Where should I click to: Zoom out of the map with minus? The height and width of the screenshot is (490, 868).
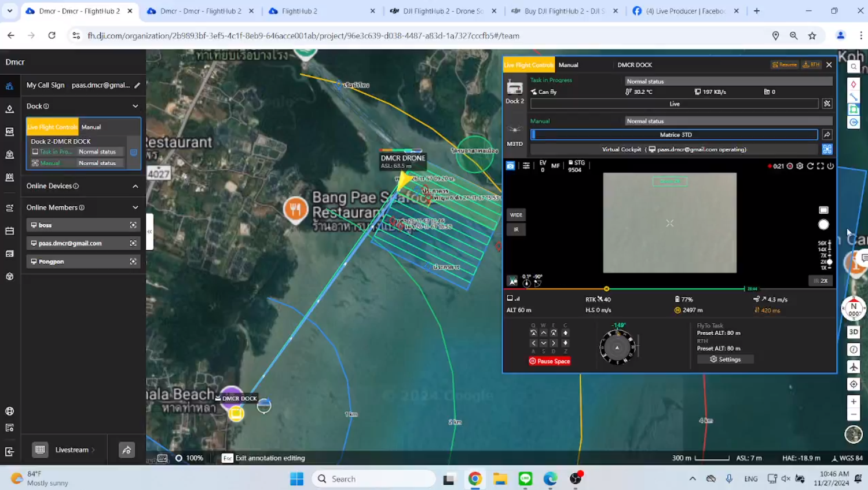(x=854, y=415)
